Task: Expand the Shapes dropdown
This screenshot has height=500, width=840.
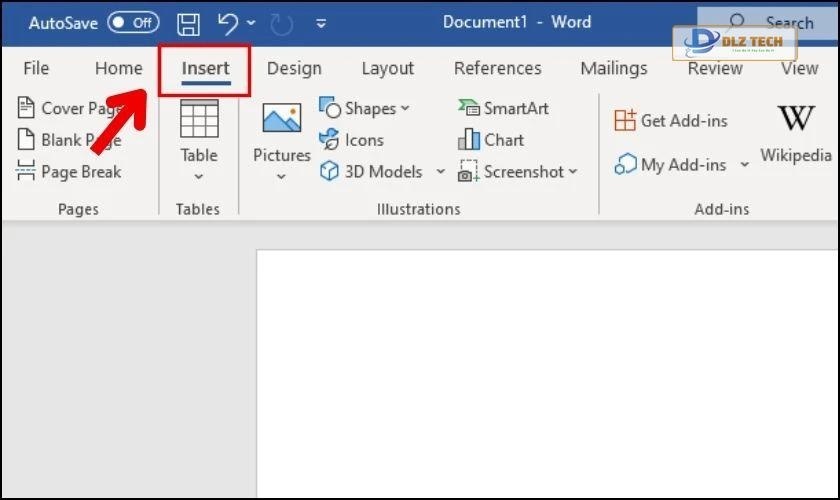Action: point(405,109)
